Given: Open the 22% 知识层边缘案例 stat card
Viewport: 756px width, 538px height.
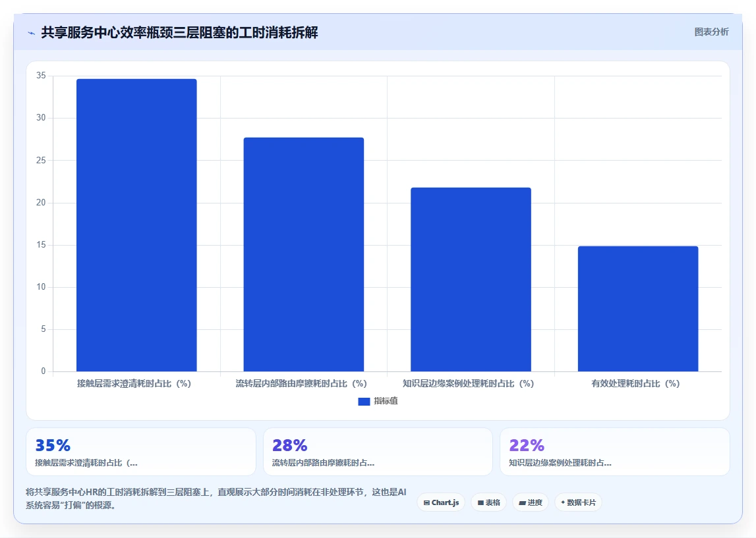Looking at the screenshot, I should (615, 452).
